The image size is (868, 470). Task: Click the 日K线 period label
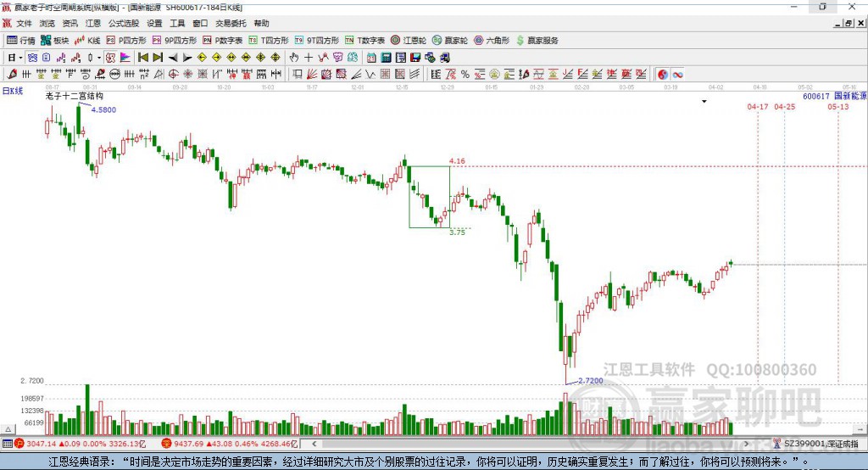tap(13, 91)
